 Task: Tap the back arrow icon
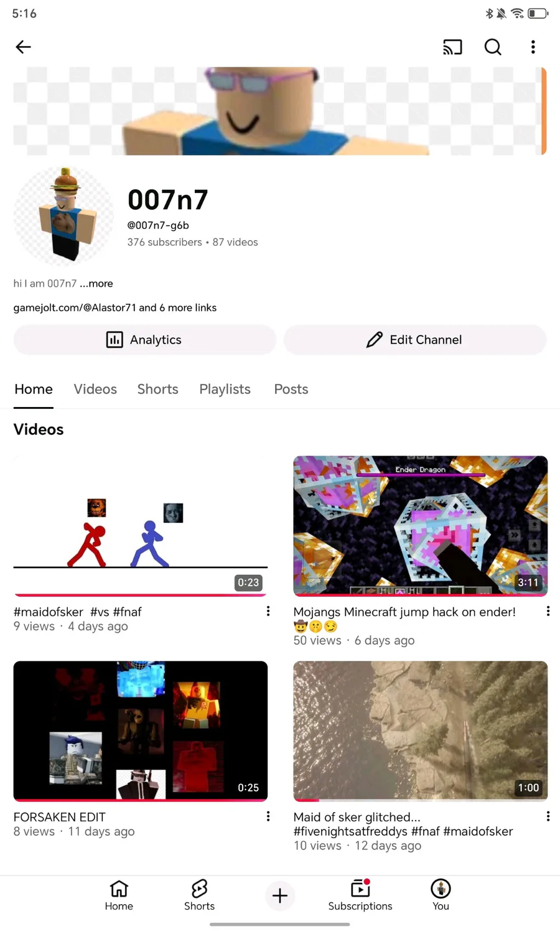pos(23,47)
